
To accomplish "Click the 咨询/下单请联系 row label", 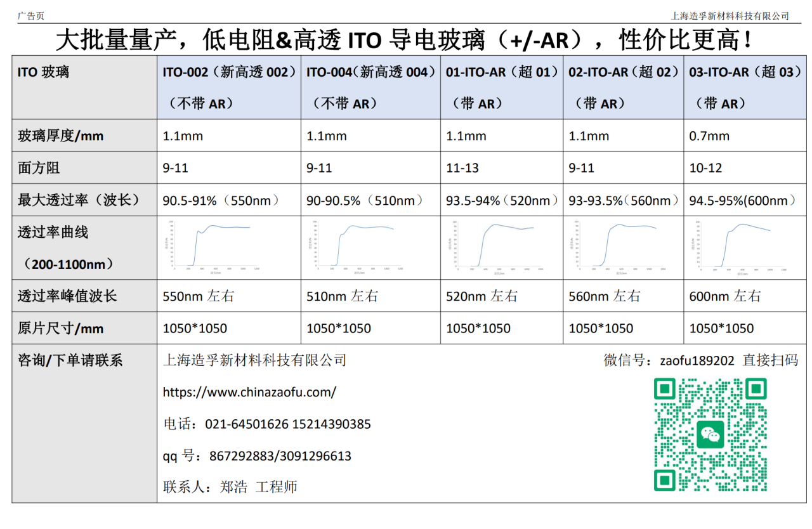I will click(x=70, y=361).
